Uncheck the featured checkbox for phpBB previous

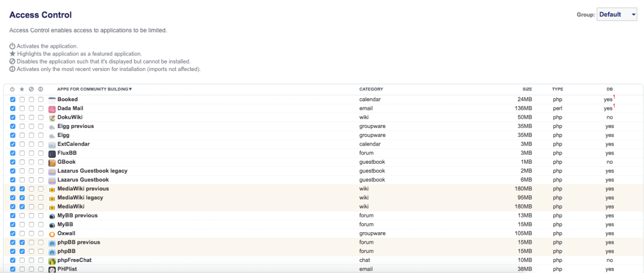click(22, 242)
